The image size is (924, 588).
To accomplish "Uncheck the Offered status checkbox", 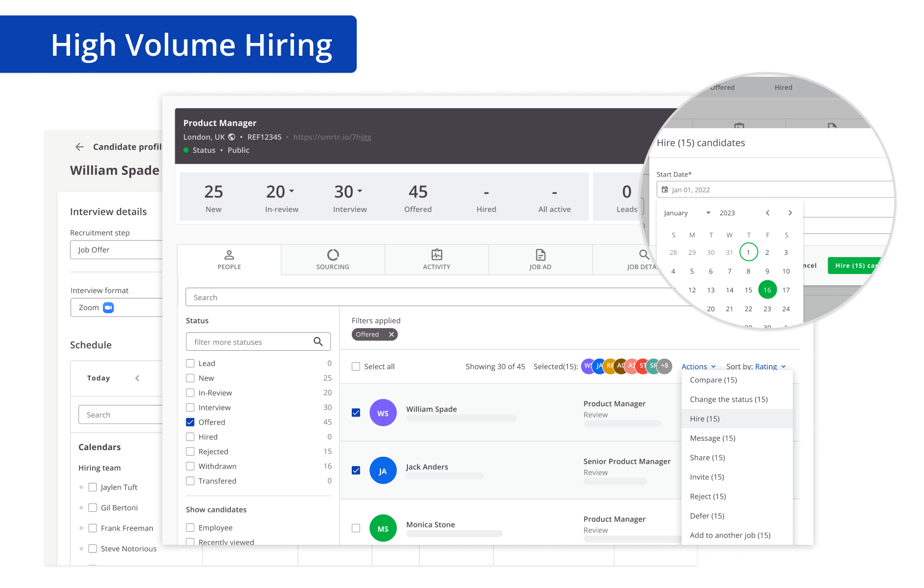I will [190, 423].
